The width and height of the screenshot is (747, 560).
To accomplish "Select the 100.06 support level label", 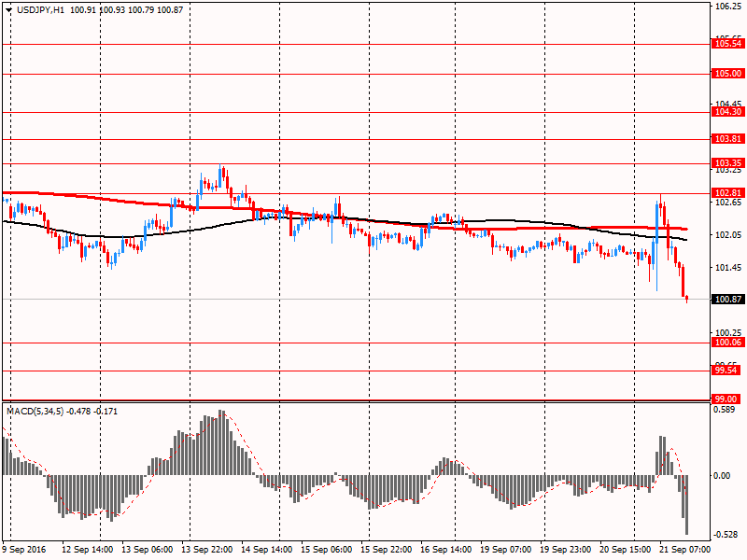I will pos(728,343).
